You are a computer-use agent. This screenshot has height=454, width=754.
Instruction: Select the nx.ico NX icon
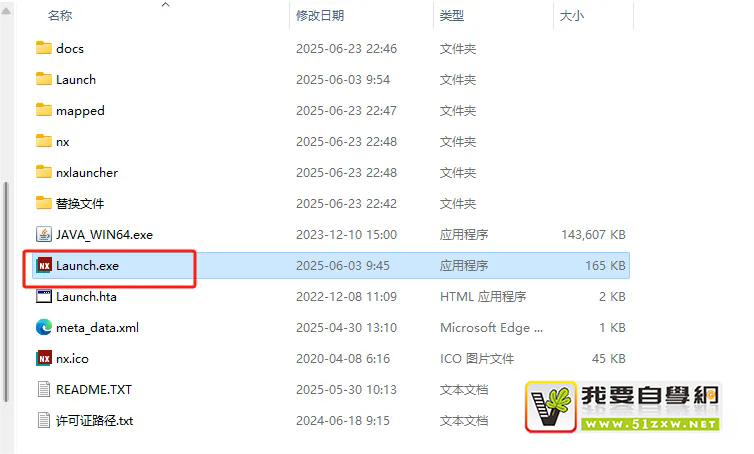click(44, 358)
